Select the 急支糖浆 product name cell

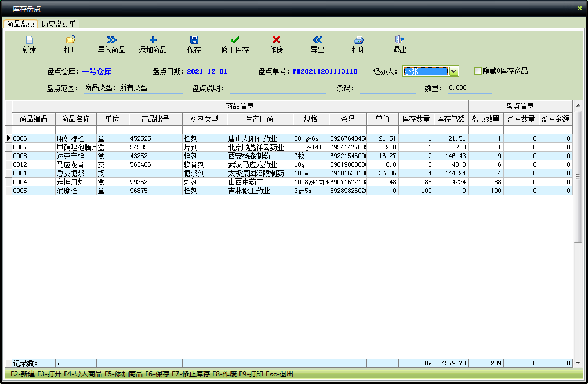click(x=76, y=173)
